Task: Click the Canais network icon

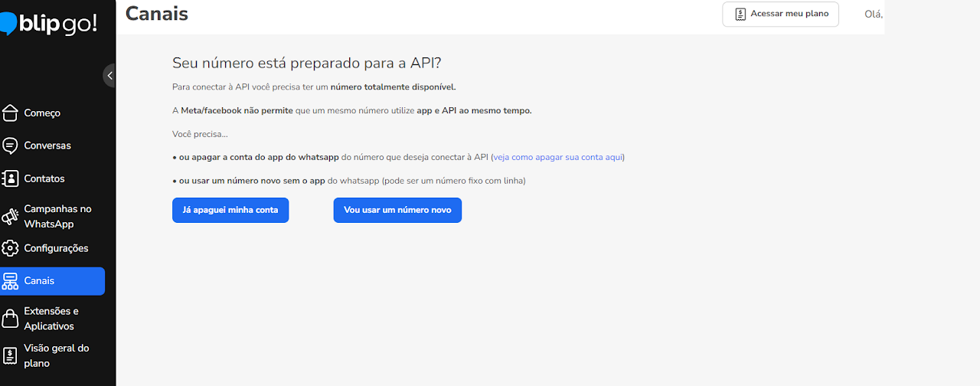Action: pos(10,281)
